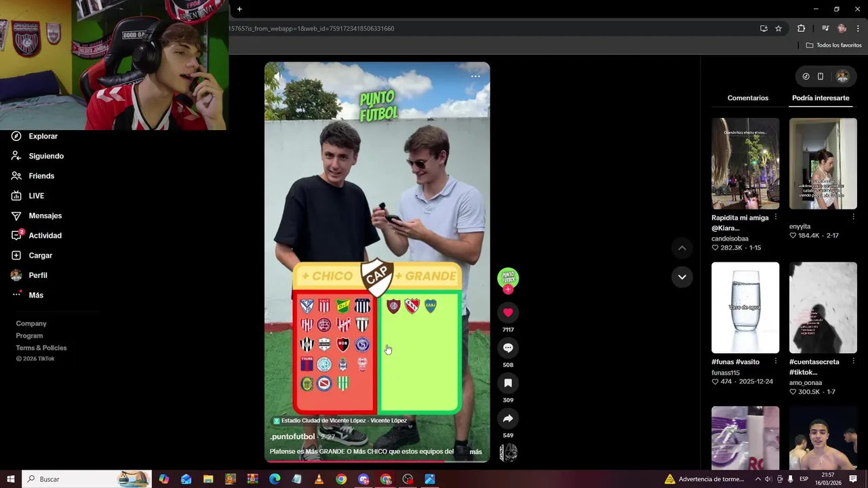The height and width of the screenshot is (488, 868).
Task: Click the taskbar Buscar search box
Action: click(x=87, y=479)
